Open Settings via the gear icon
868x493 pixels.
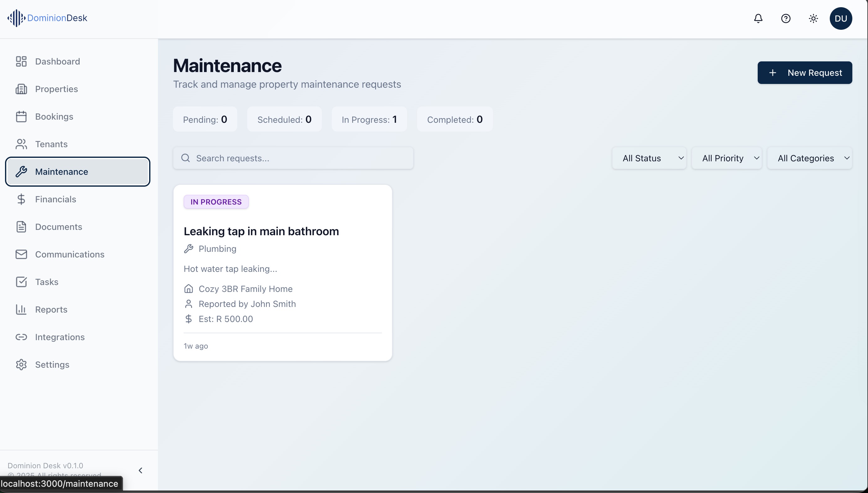coord(21,364)
